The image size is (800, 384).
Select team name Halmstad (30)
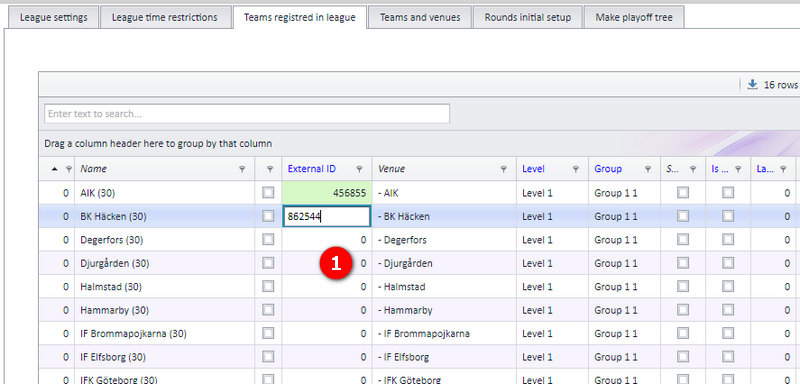coord(111,287)
